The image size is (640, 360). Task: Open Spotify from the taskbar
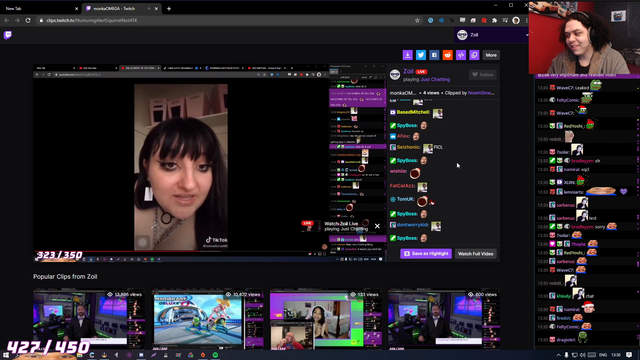pos(215,355)
